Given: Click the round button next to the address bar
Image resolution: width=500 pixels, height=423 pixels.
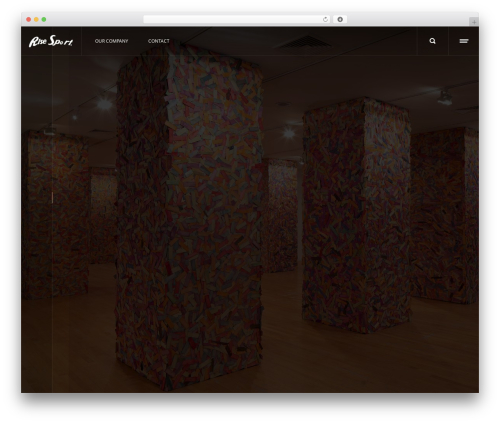Looking at the screenshot, I should (x=340, y=19).
